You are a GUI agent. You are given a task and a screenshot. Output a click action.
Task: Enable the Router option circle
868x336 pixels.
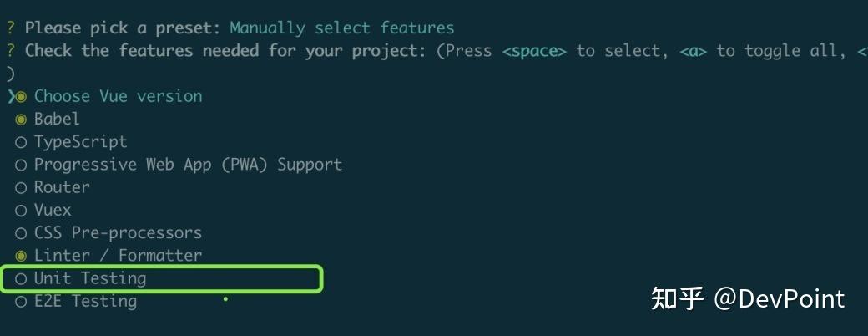tap(21, 187)
